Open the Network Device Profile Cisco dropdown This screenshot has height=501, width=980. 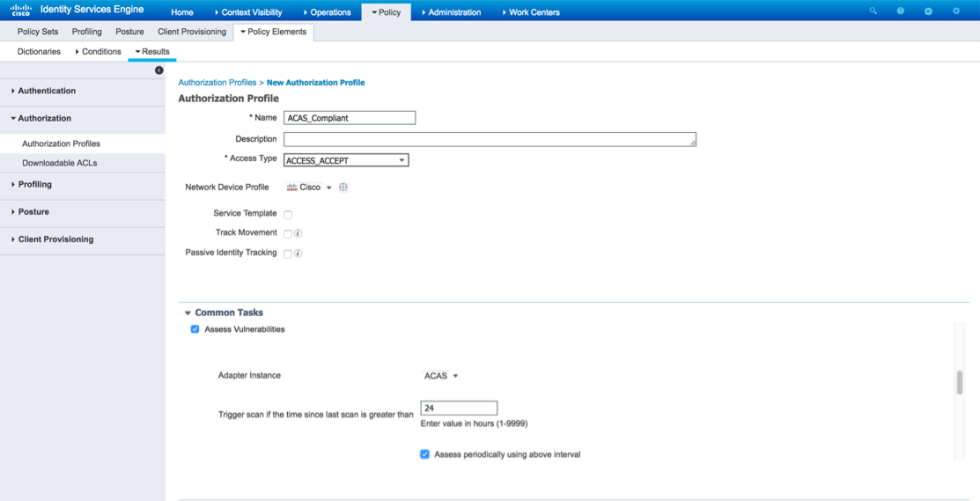tap(309, 188)
